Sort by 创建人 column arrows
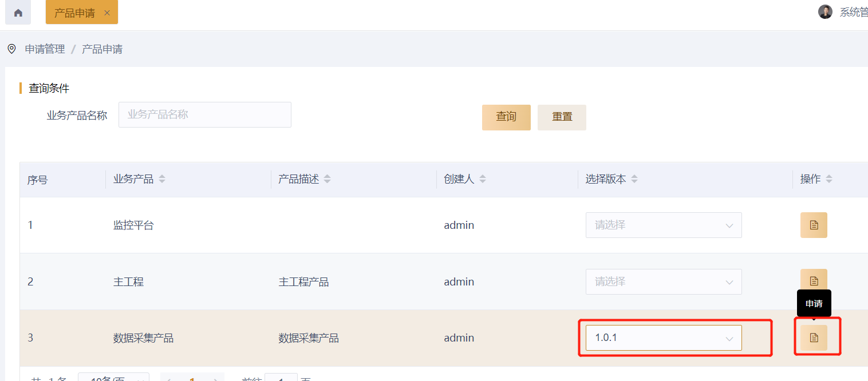868x381 pixels. click(483, 179)
